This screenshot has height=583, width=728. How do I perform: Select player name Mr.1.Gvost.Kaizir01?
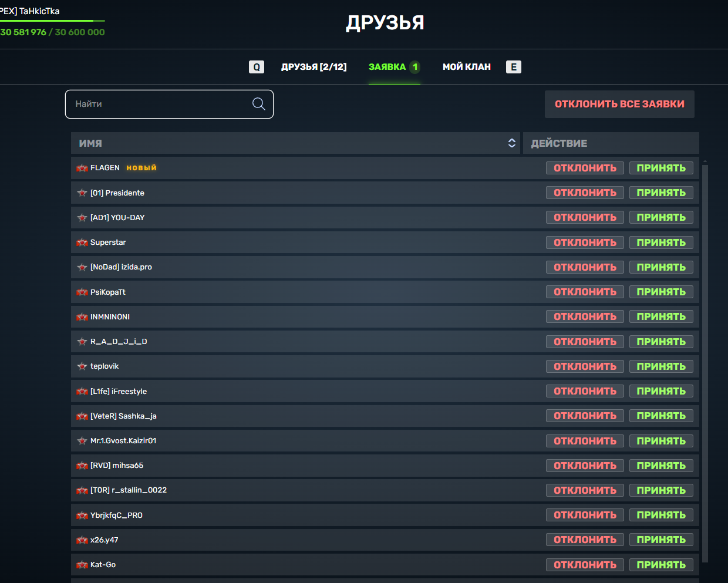click(123, 441)
